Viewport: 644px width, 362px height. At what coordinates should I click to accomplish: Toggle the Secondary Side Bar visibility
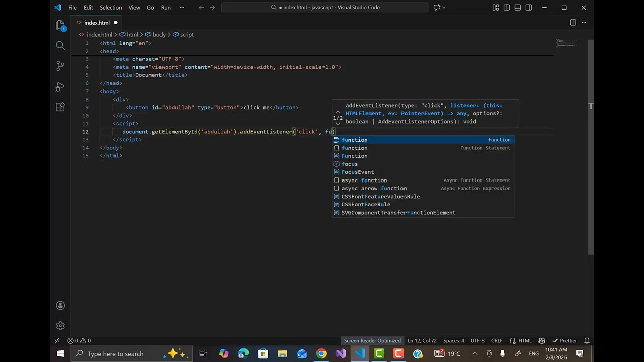pos(529,7)
